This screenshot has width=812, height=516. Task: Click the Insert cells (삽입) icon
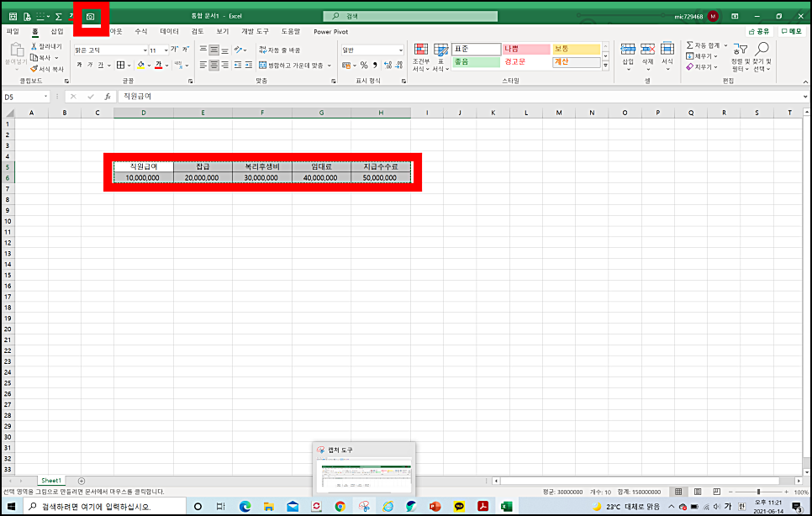tap(628, 50)
